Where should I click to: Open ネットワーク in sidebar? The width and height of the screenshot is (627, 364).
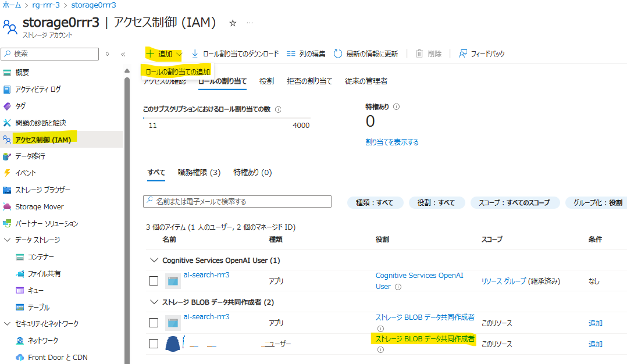(x=43, y=340)
